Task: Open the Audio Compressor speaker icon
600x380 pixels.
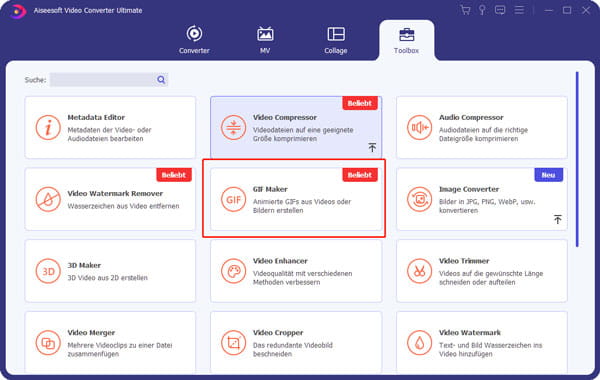Action: (x=419, y=127)
